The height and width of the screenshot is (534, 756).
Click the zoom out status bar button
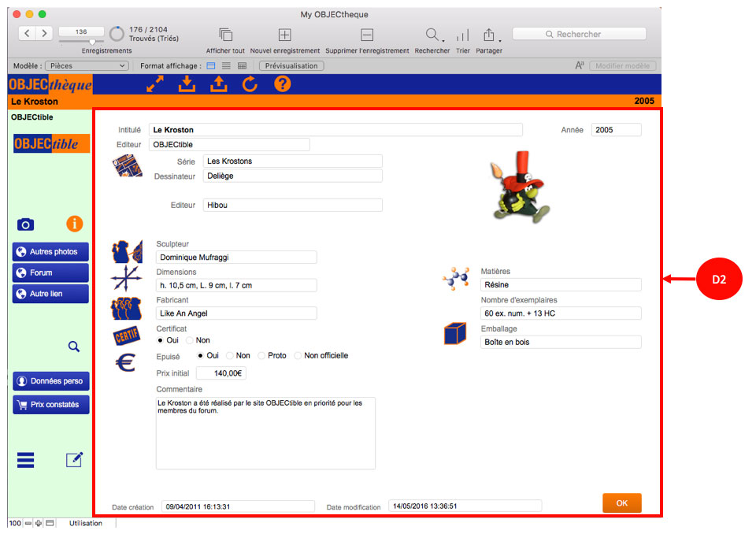coord(28,523)
